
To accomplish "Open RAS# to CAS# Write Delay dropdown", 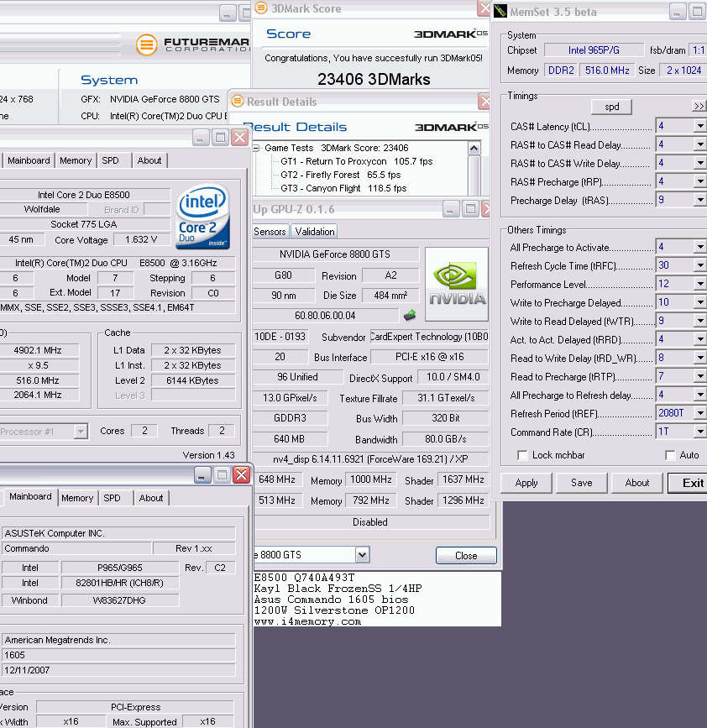I will click(x=699, y=163).
